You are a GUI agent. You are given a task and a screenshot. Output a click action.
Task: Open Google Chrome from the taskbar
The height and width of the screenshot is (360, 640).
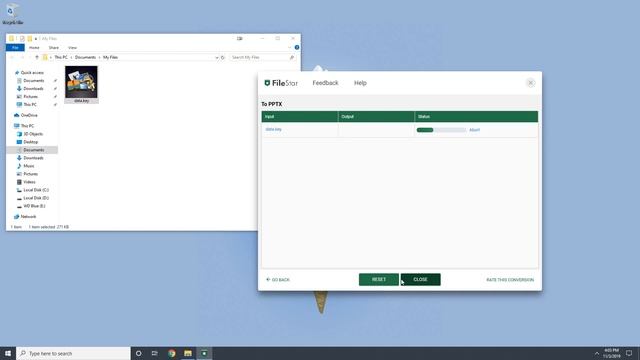point(172,353)
